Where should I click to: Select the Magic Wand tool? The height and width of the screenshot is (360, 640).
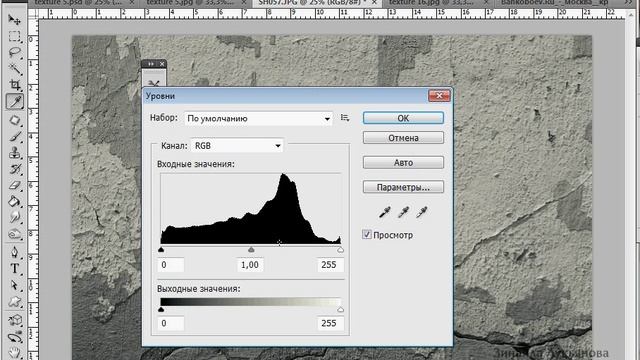(x=15, y=69)
